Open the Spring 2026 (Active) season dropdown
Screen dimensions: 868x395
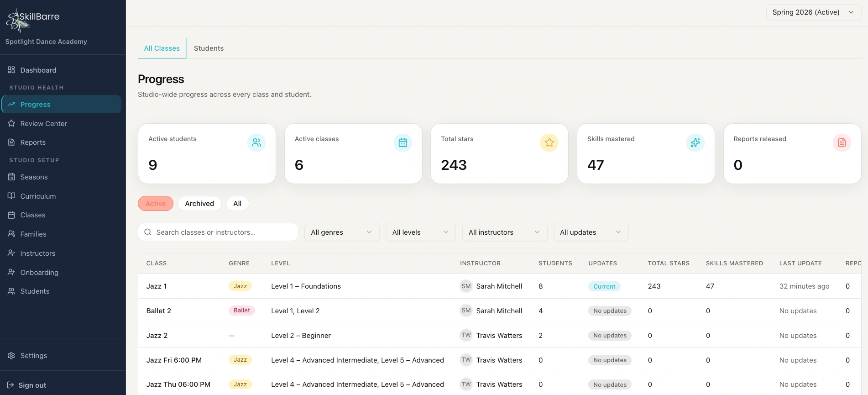(813, 12)
